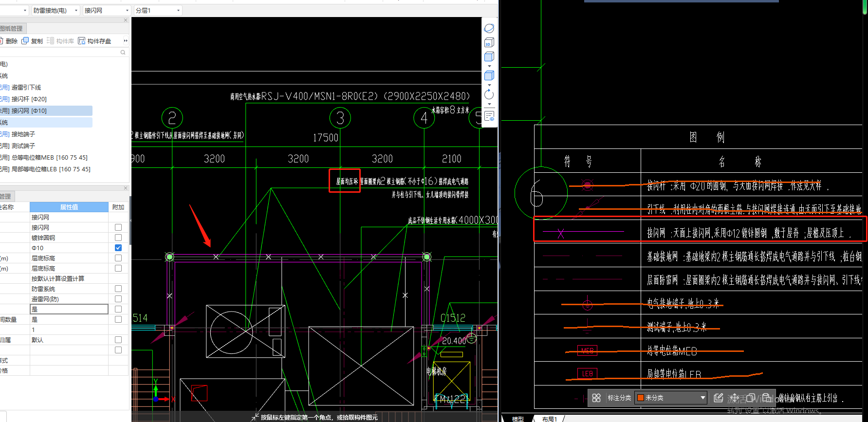Toggle 附加 checkbox beside the selected 是 field
The height and width of the screenshot is (422, 868).
pos(118,309)
